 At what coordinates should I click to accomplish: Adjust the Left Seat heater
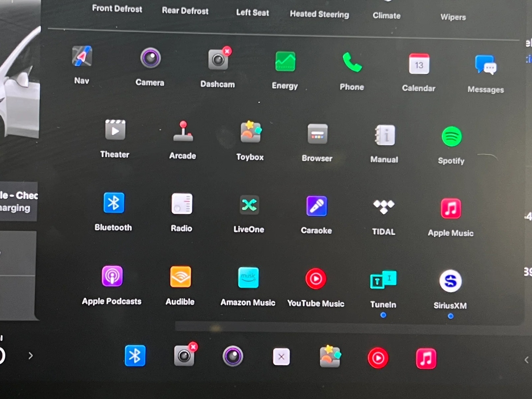[x=252, y=13]
